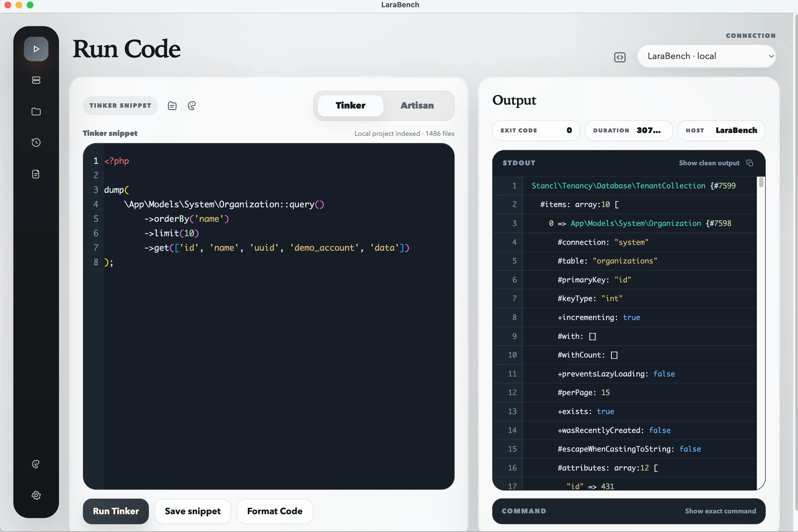Click the Output panel heading
Viewport: 798px width, 532px height.
[514, 100]
